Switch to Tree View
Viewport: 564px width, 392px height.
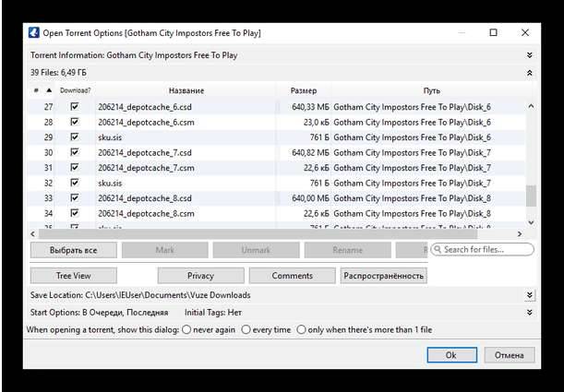(x=73, y=275)
